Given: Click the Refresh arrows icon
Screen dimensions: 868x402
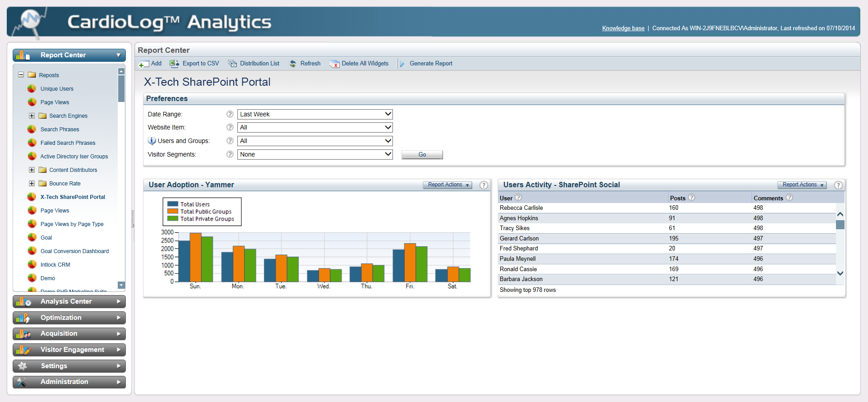Looking at the screenshot, I should coord(293,64).
